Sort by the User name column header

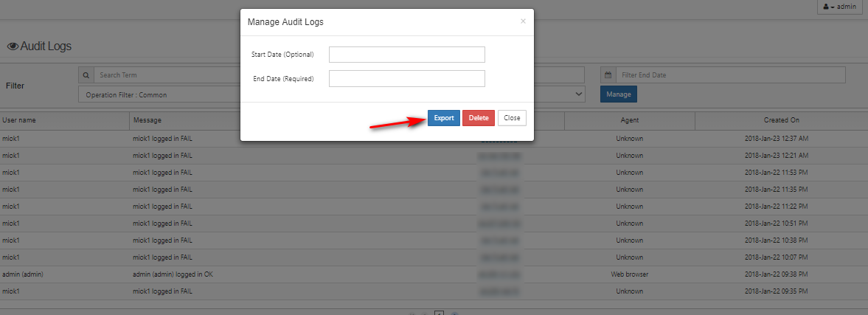(x=19, y=120)
